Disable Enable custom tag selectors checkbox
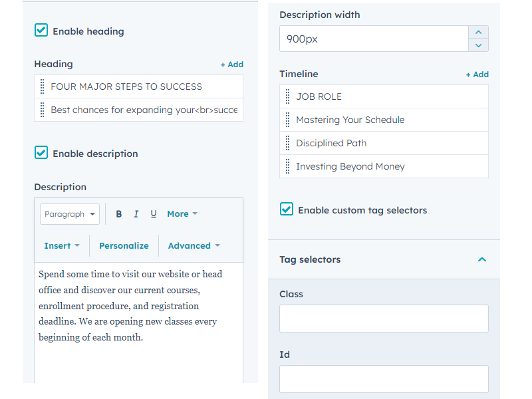Viewport: 532px width, 399px height. pos(287,209)
